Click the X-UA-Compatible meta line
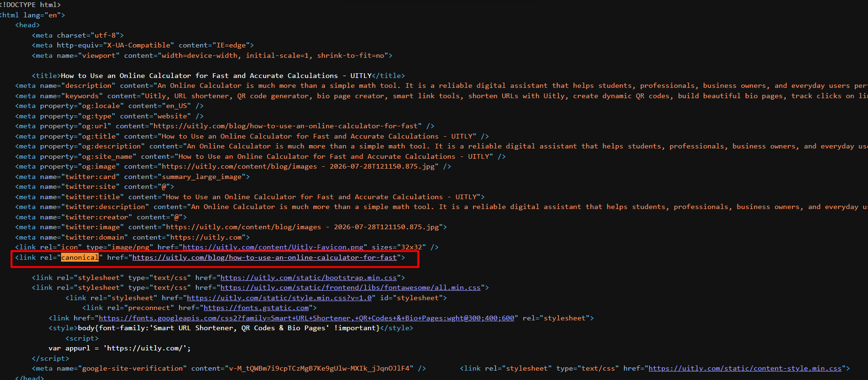The height and width of the screenshot is (380, 868). tap(143, 45)
